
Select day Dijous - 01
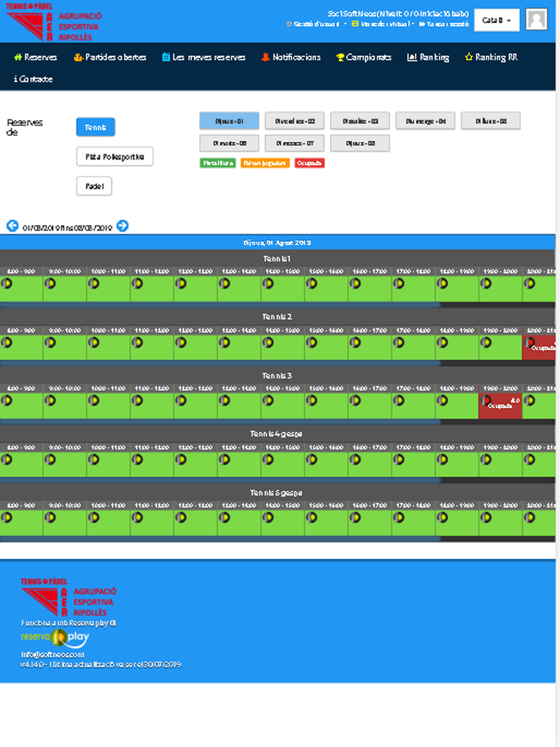(229, 121)
